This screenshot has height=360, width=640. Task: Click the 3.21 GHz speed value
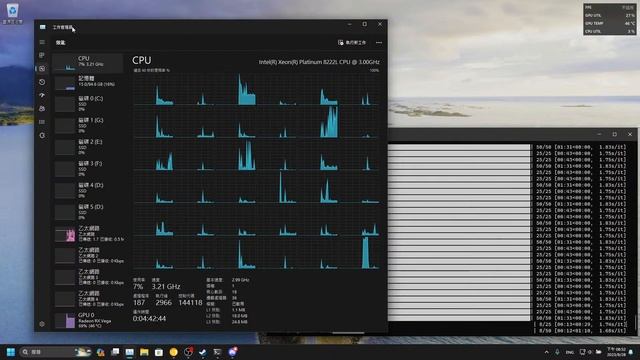tap(166, 287)
